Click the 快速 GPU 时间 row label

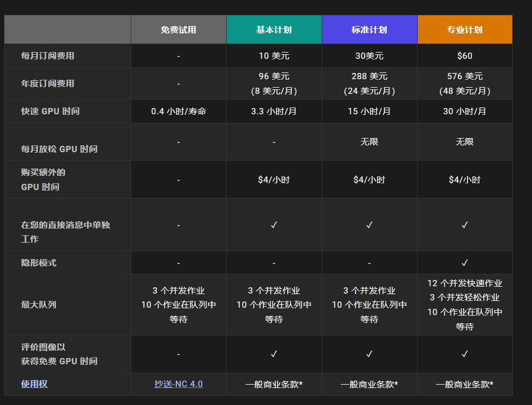50,111
